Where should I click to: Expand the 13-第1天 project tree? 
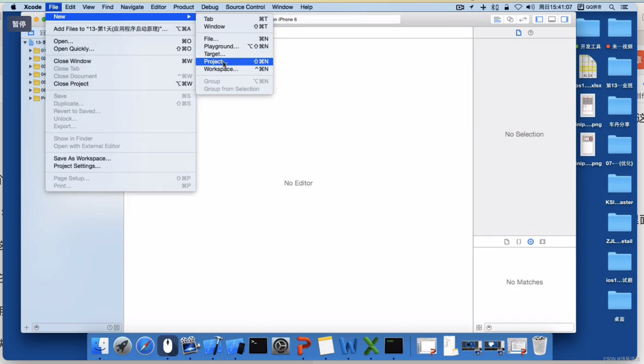[25, 42]
